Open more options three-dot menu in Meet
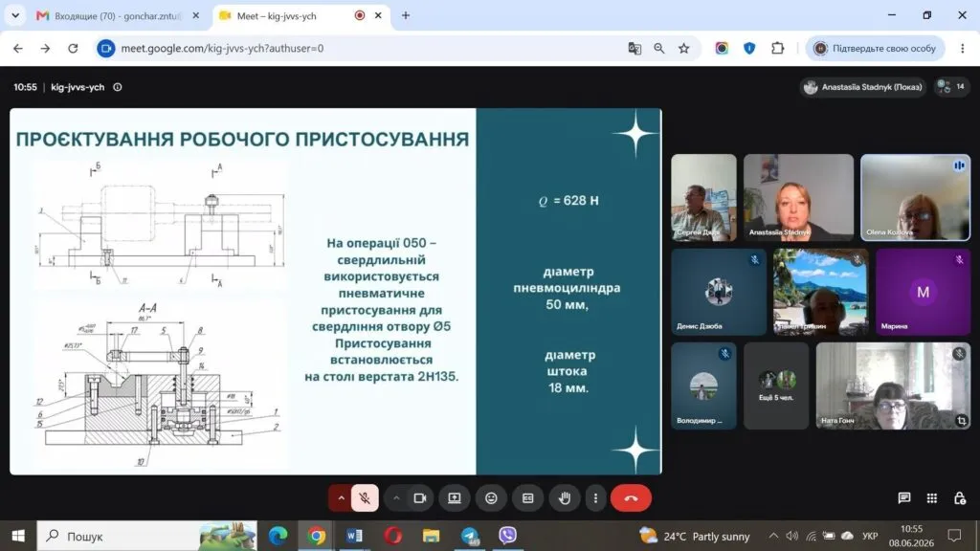This screenshot has height=551, width=980. [x=595, y=497]
